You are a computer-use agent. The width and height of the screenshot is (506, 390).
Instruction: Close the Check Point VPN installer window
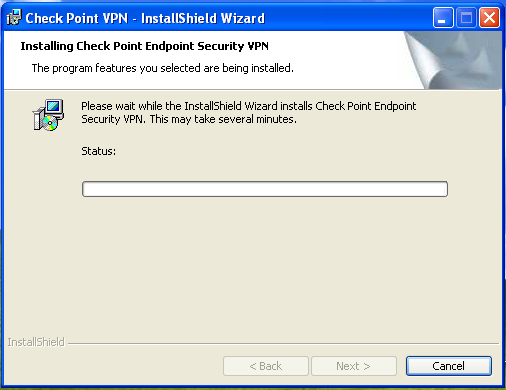[x=489, y=18]
